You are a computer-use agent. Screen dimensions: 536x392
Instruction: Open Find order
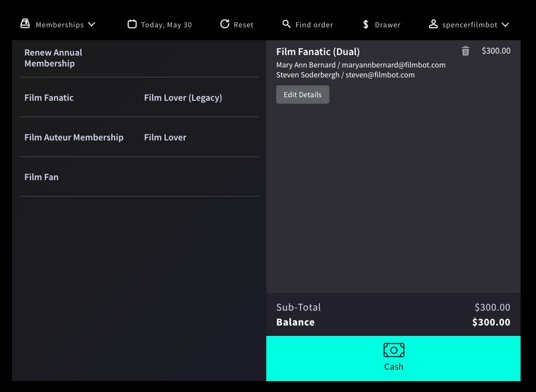point(314,25)
